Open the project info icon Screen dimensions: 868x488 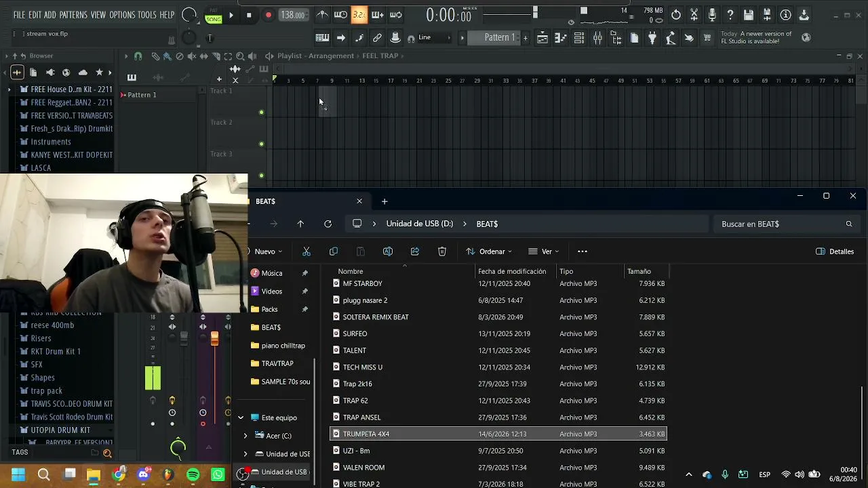(785, 15)
